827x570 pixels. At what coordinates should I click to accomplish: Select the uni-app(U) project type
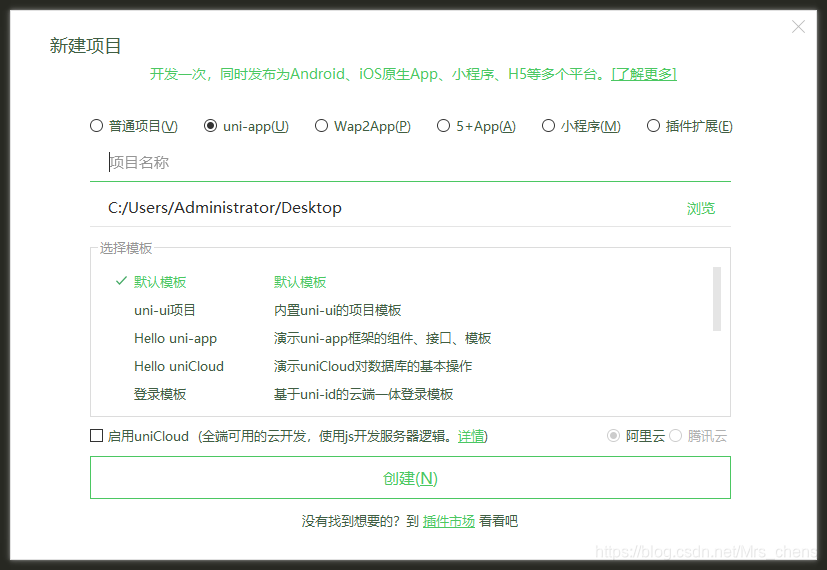(x=210, y=126)
